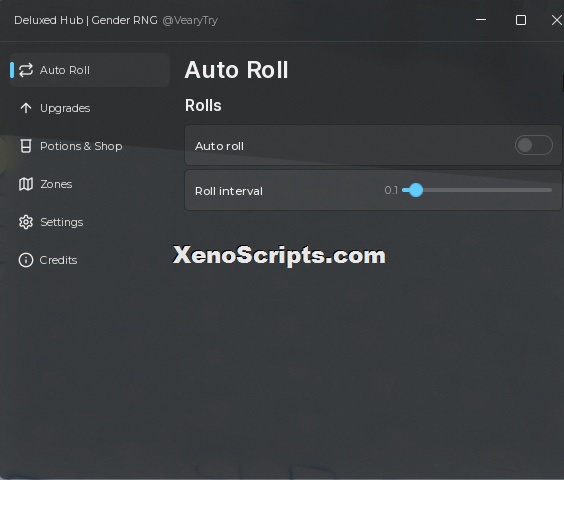
Task: Open the Settings tab label
Action: (x=62, y=222)
